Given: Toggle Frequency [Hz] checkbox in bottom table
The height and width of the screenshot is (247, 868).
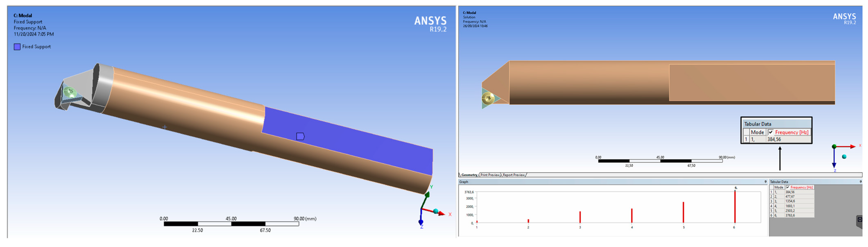Looking at the screenshot, I should coord(788,187).
